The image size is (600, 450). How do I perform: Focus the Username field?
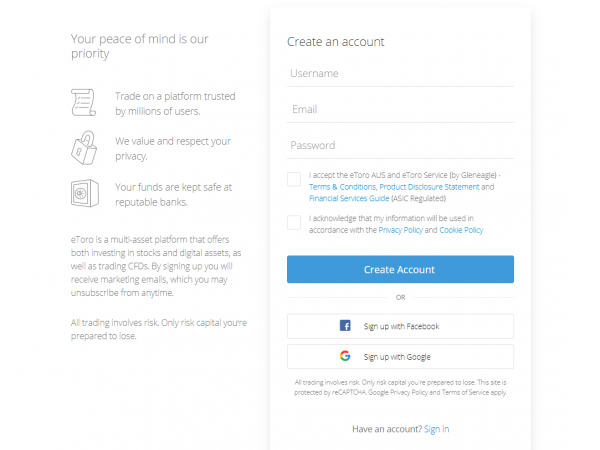400,73
